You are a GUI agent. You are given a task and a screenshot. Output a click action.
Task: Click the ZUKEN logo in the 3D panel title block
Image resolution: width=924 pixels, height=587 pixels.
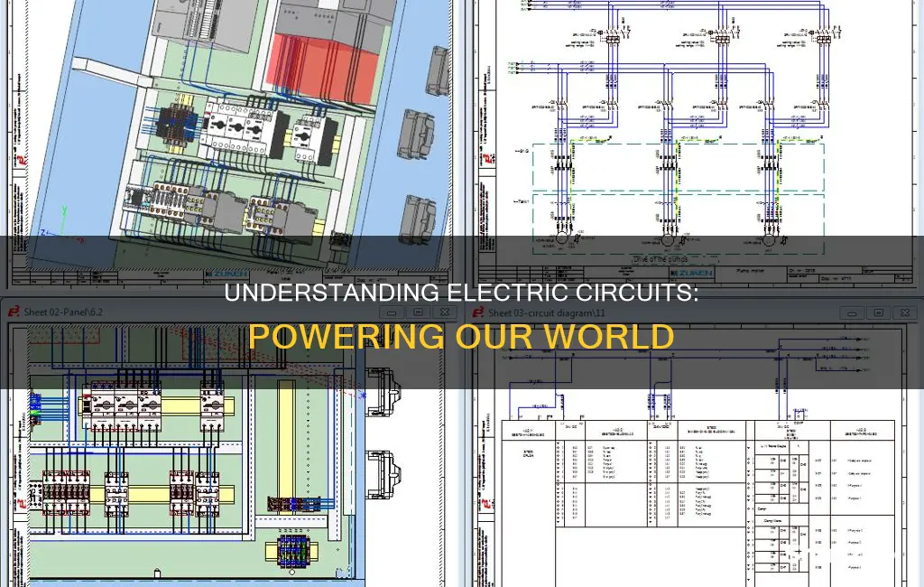(226, 274)
